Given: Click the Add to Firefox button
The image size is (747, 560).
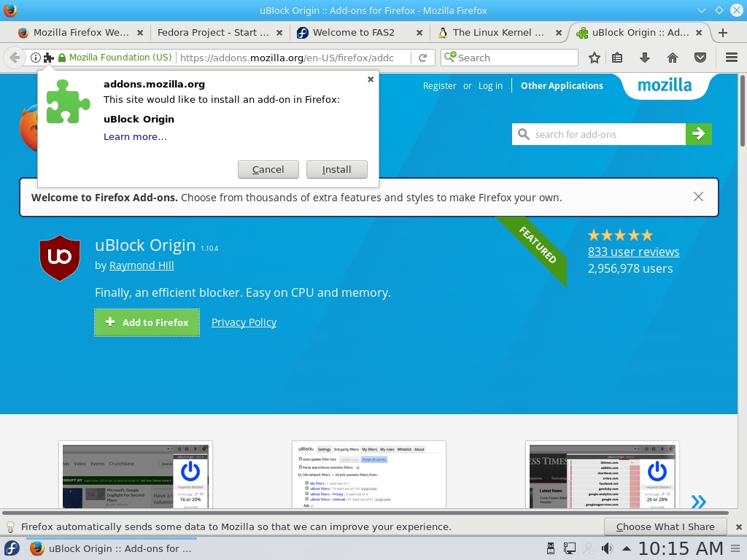Looking at the screenshot, I should (x=147, y=322).
